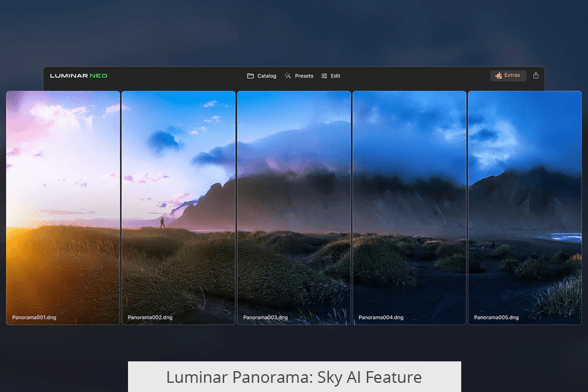The image size is (588, 392).
Task: Open the Edit tab
Action: coord(330,76)
